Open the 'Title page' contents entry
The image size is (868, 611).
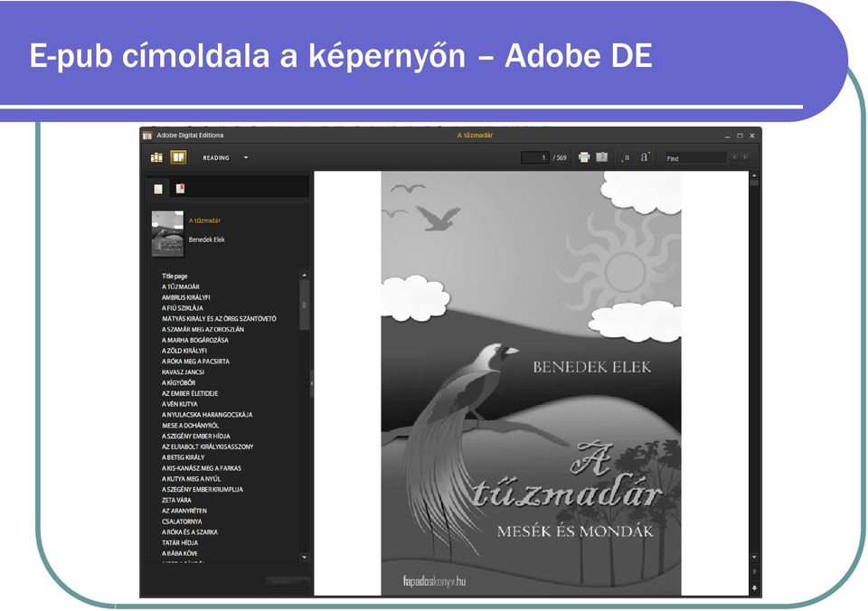coord(175,277)
